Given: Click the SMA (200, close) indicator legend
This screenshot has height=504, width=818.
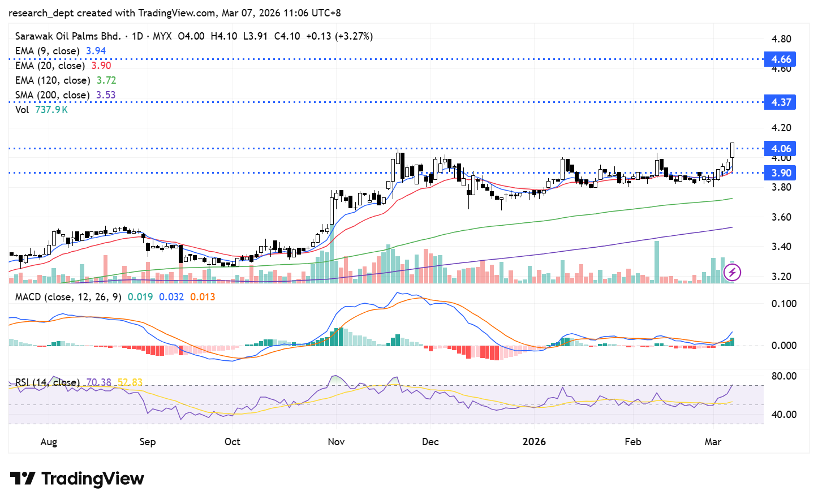Looking at the screenshot, I should (x=52, y=95).
